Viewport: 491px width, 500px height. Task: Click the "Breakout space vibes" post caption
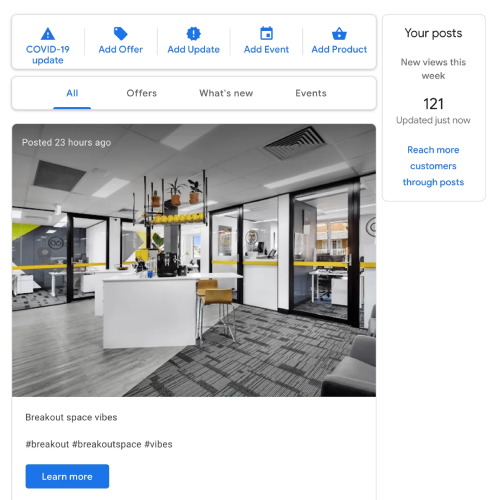pos(71,417)
